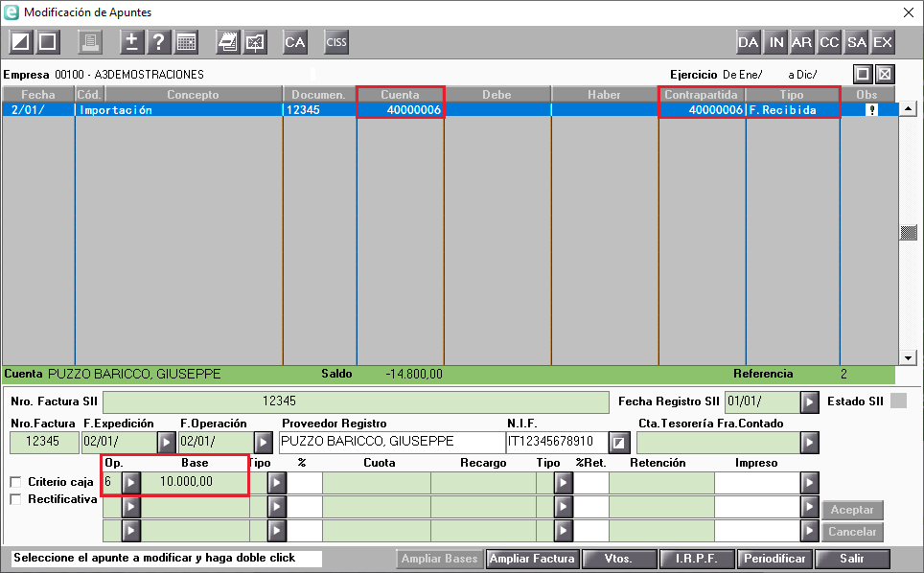Viewport: 924px width, 573px height.
Task: Click the plus/minus toolbar icon
Action: pos(131,42)
